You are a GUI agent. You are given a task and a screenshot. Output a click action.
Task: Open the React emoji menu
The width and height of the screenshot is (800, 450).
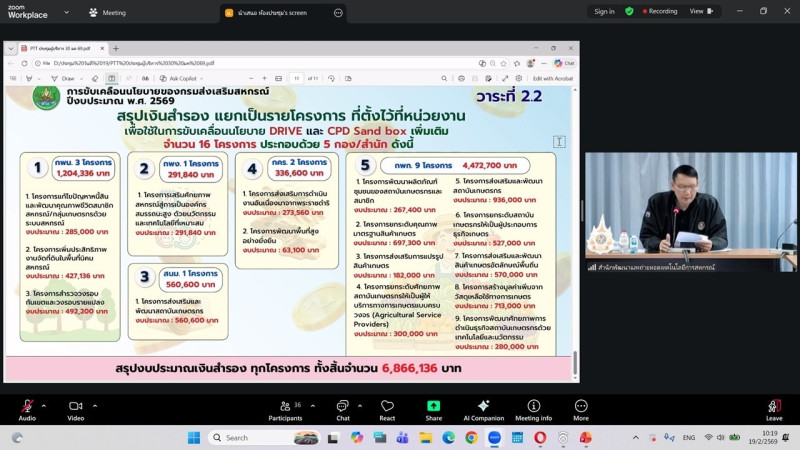pos(387,408)
